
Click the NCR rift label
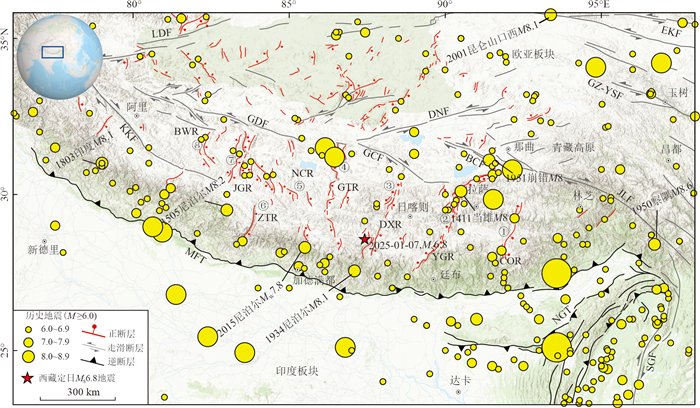(303, 174)
